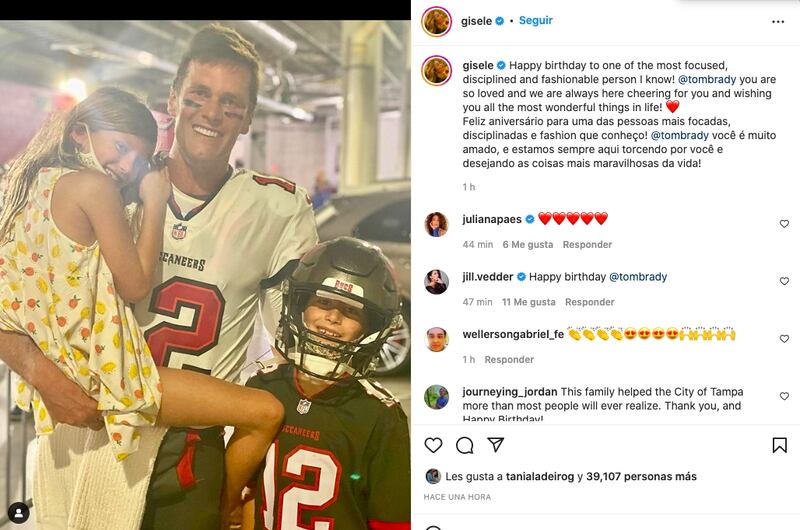Viewport: 800px width, 530px height.
Task: Like wellersongabriel_fe's emoji comment
Action: (x=784, y=339)
